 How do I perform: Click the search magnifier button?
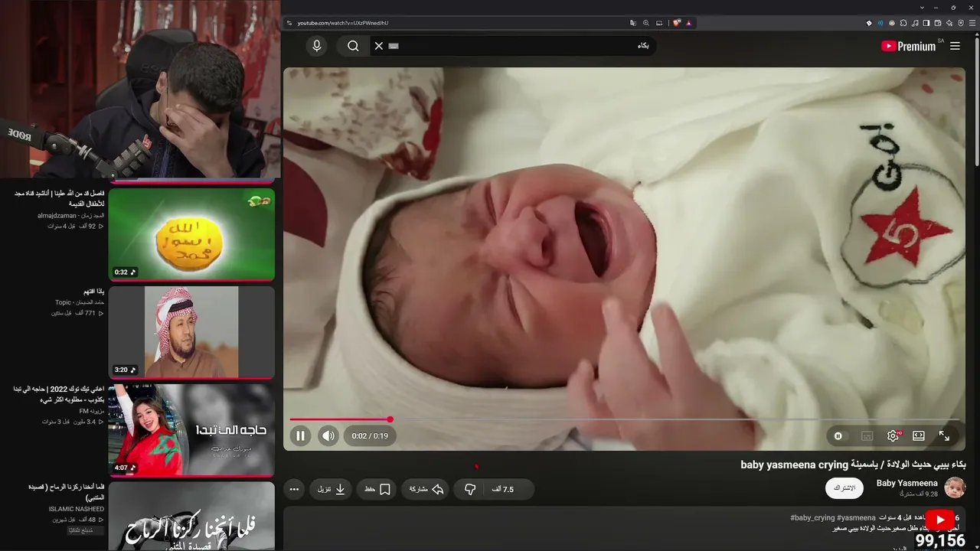click(x=353, y=46)
